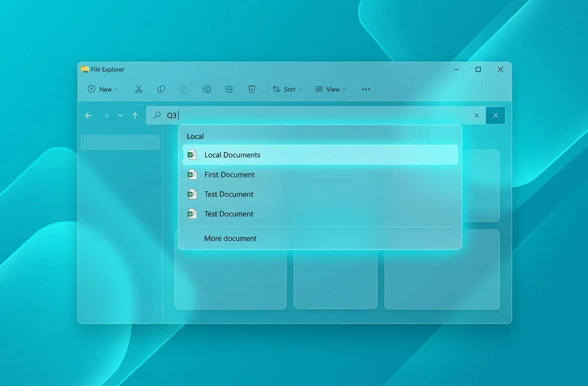Clear the Q3 search text
The width and height of the screenshot is (588, 386).
[477, 116]
